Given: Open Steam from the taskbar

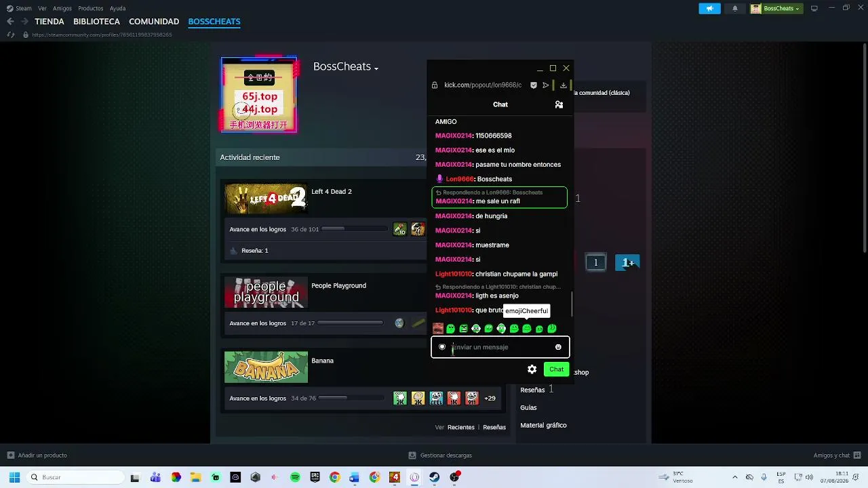Looking at the screenshot, I should [x=434, y=477].
